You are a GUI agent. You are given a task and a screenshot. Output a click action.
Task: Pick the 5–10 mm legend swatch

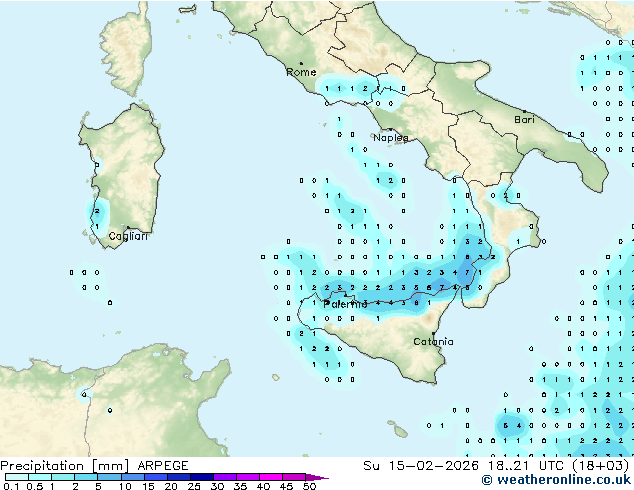tap(109, 477)
